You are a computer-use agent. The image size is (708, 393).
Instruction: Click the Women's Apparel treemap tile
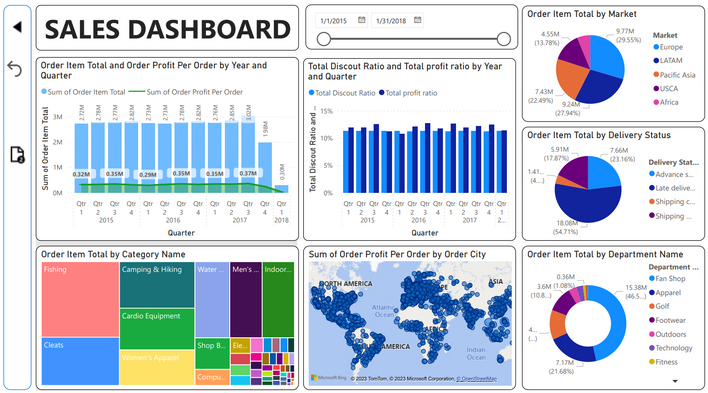(157, 367)
